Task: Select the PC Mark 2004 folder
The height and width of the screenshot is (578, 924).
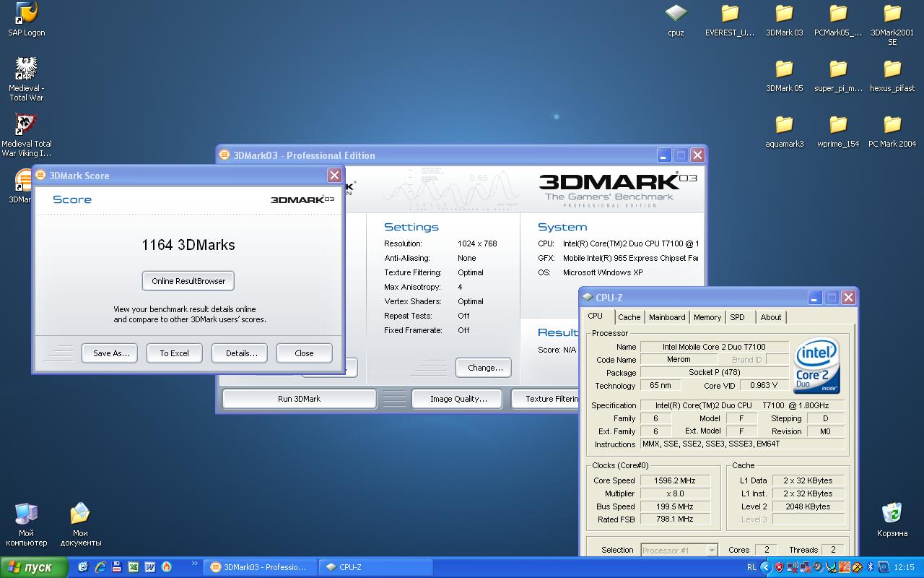Action: coord(892,131)
